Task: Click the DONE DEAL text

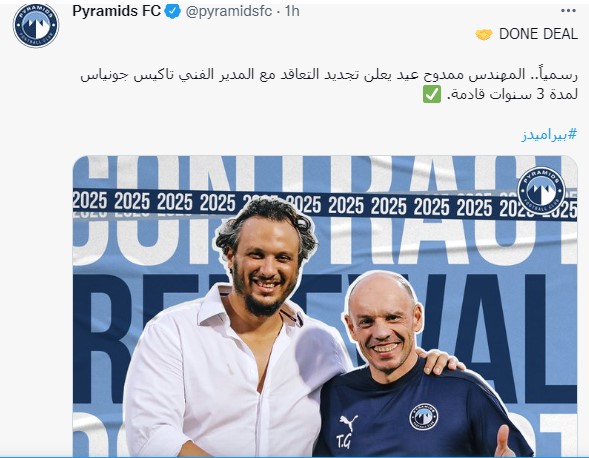Action: (538, 34)
